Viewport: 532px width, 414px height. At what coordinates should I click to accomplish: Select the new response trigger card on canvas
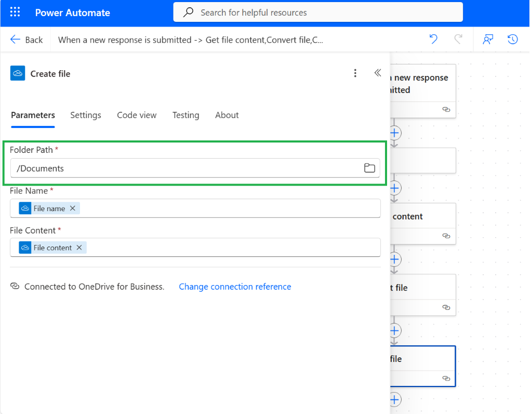(423, 90)
